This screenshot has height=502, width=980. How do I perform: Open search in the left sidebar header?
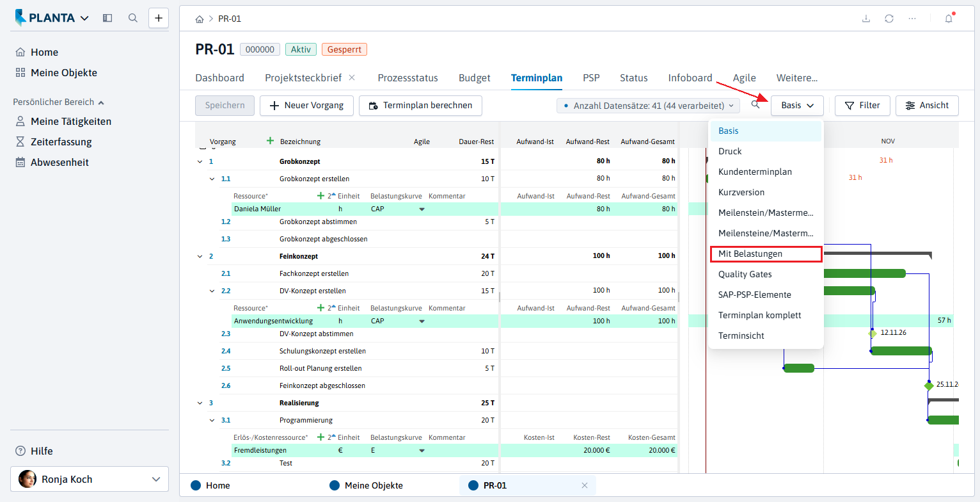[133, 18]
